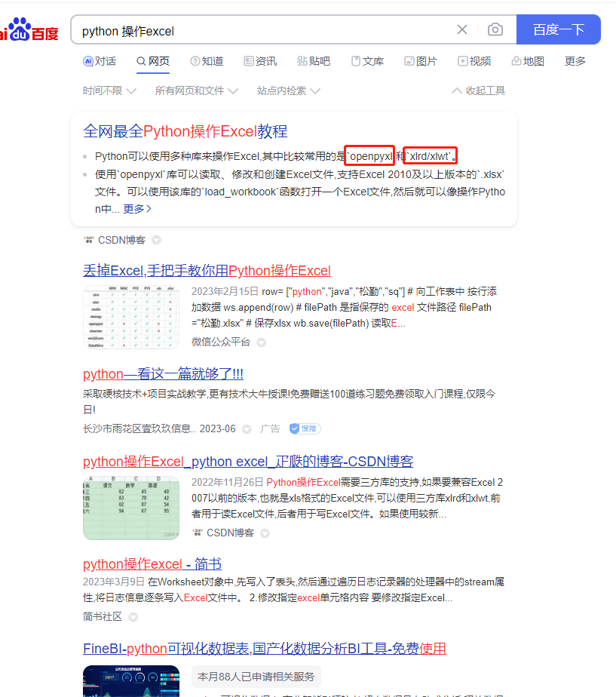Image resolution: width=616 pixels, height=697 pixels.
Task: Click the 百度一下 search button
Action: pyautogui.click(x=558, y=29)
